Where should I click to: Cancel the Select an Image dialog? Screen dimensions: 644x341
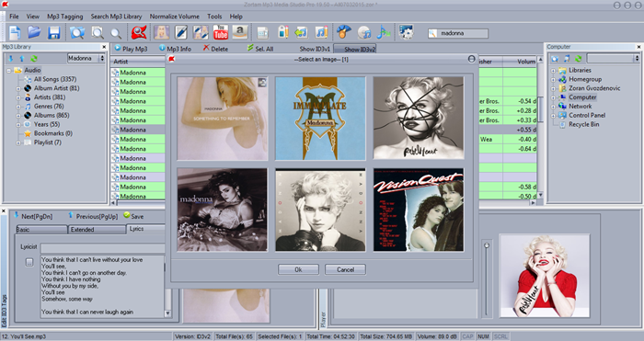click(345, 269)
